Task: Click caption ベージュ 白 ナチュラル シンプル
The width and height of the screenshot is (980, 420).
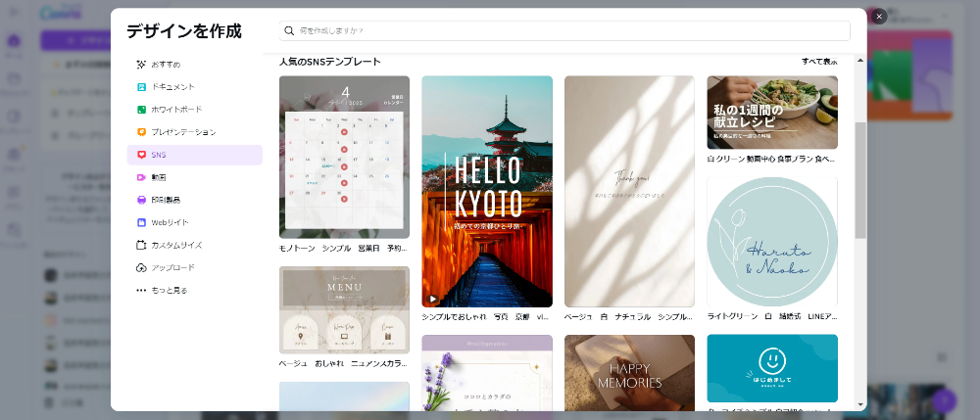Action: click(628, 317)
